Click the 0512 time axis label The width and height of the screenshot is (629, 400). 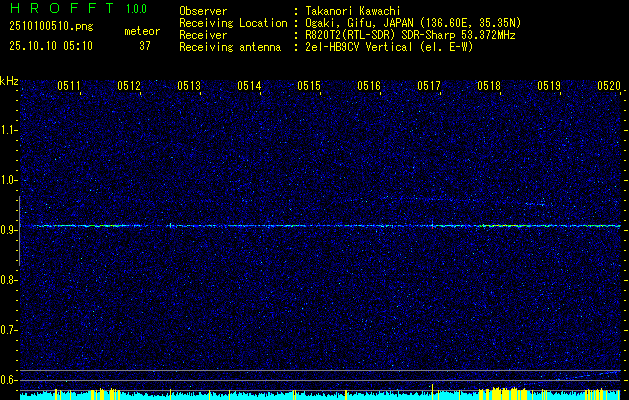pos(129,86)
